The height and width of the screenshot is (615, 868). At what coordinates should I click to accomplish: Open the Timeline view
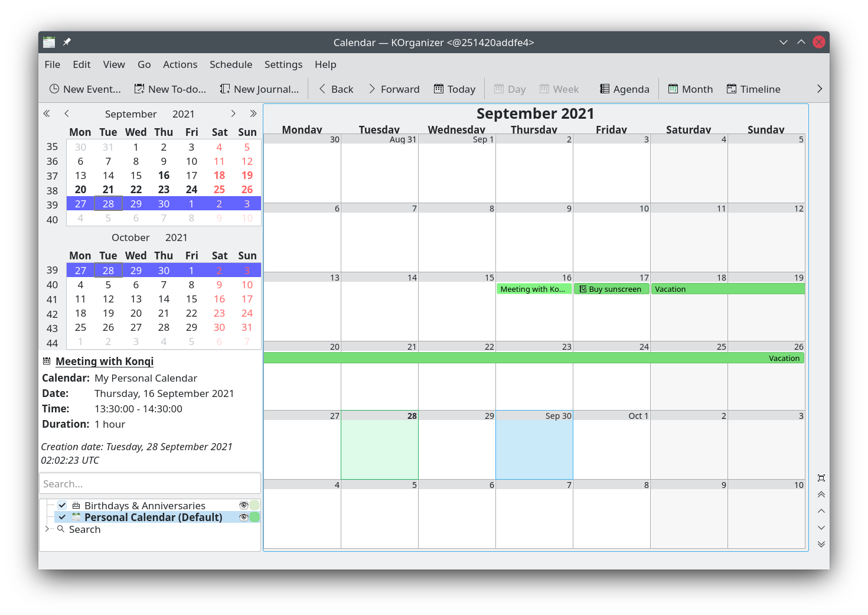point(753,89)
